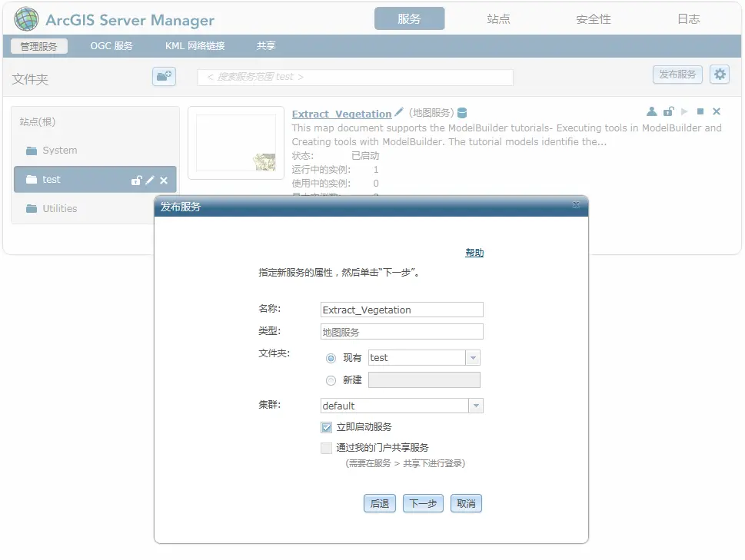Viewport: 745px width, 560px height.
Task: Click the unlock icon on test folder
Action: coord(136,181)
